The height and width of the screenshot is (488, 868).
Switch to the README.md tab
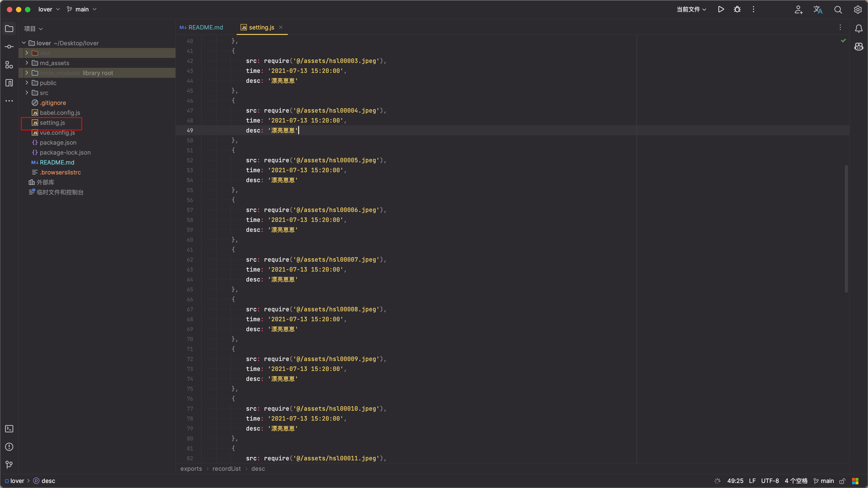point(202,28)
